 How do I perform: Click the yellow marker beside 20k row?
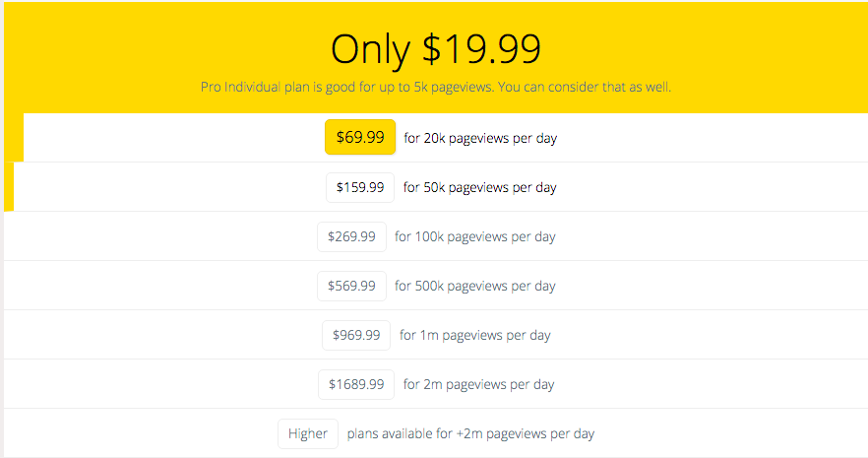coord(14,137)
